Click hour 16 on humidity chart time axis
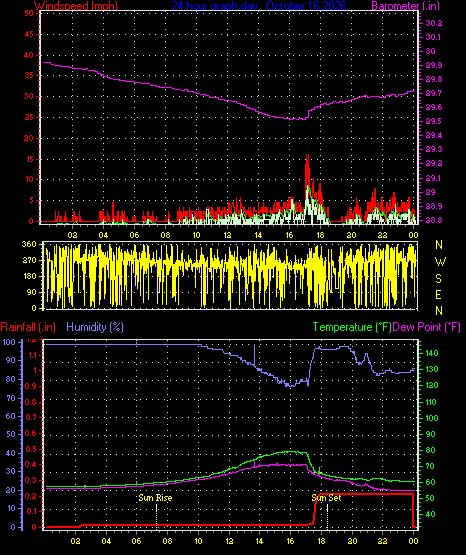Screen dimensions: 466x555 click(290, 541)
